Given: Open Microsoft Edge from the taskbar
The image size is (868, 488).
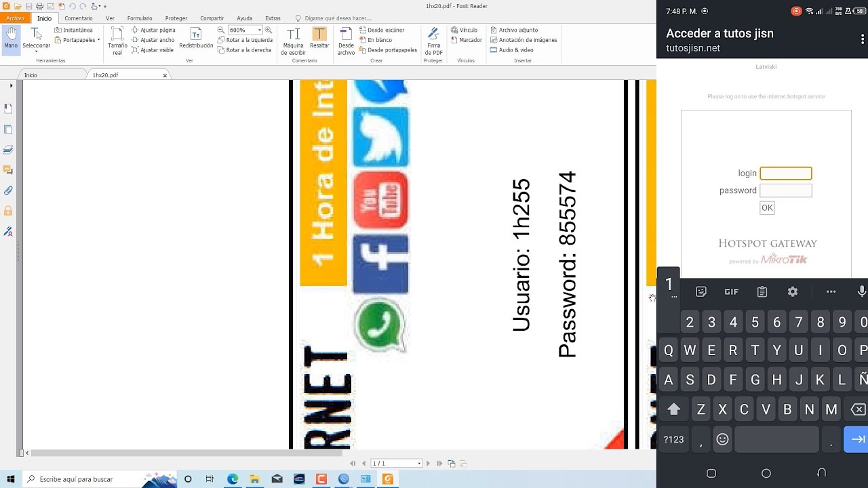Looking at the screenshot, I should click(233, 479).
